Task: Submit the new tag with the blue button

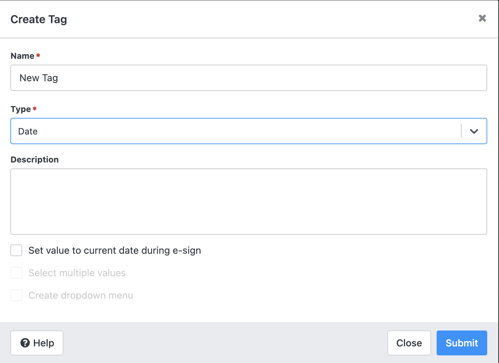Action: 462,343
